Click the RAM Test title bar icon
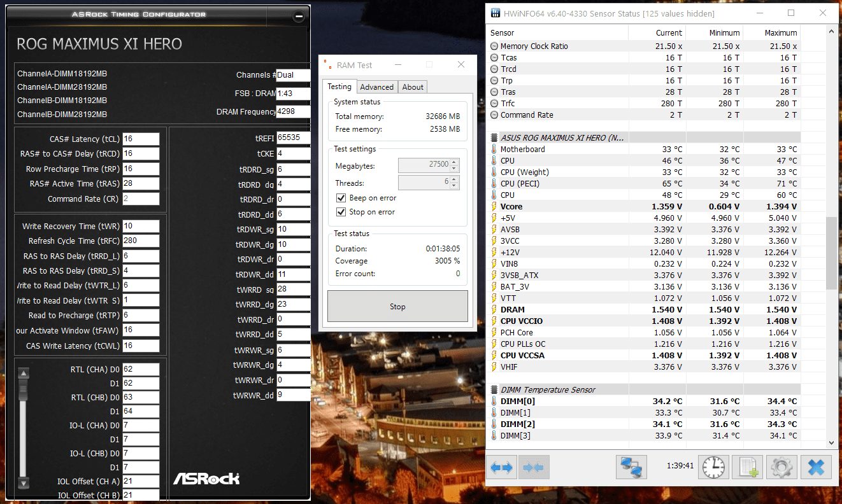 [x=327, y=65]
